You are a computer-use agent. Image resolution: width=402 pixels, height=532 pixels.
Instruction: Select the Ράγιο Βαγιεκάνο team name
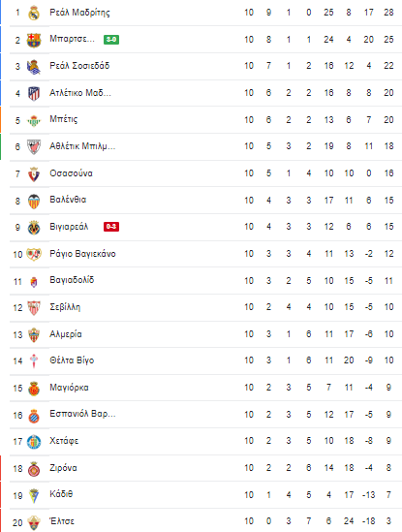pyautogui.click(x=82, y=254)
